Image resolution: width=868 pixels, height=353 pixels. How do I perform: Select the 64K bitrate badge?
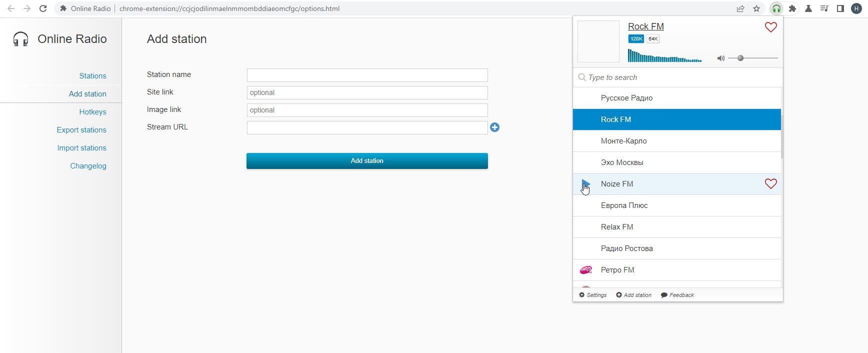[653, 39]
